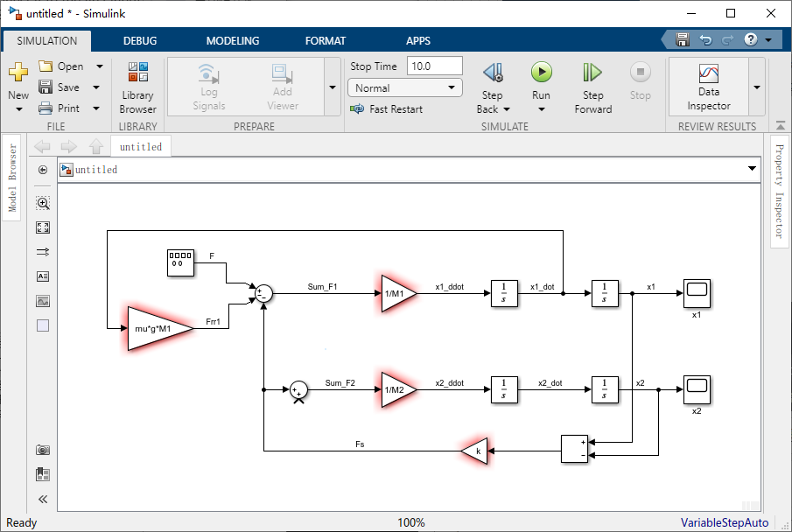Click the Print icon

[46, 108]
